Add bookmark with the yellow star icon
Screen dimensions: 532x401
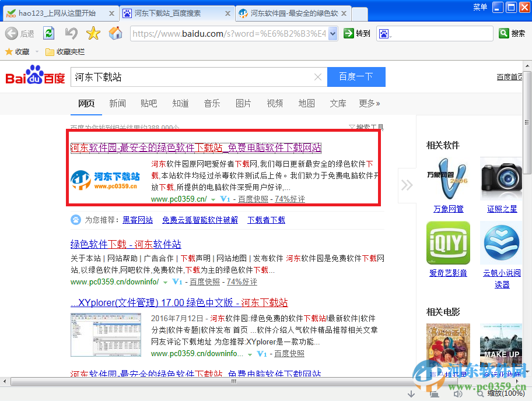(93, 33)
